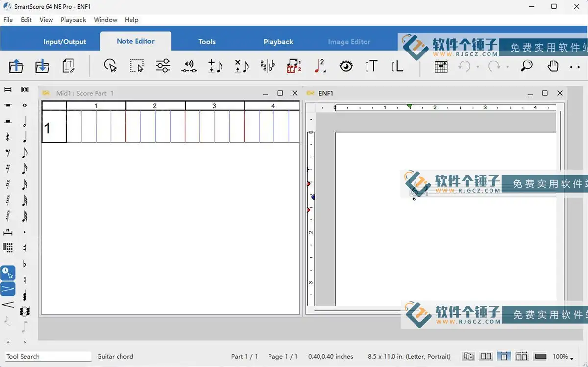Open the undo history dropdown arrow
Screen dimensions: 588x367
pos(478,67)
